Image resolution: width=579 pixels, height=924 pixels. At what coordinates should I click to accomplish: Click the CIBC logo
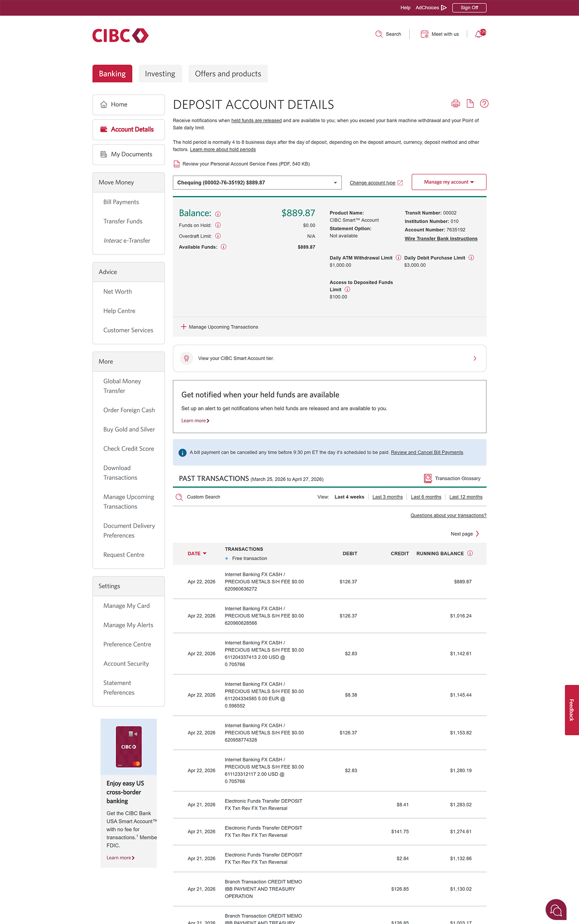pyautogui.click(x=120, y=35)
